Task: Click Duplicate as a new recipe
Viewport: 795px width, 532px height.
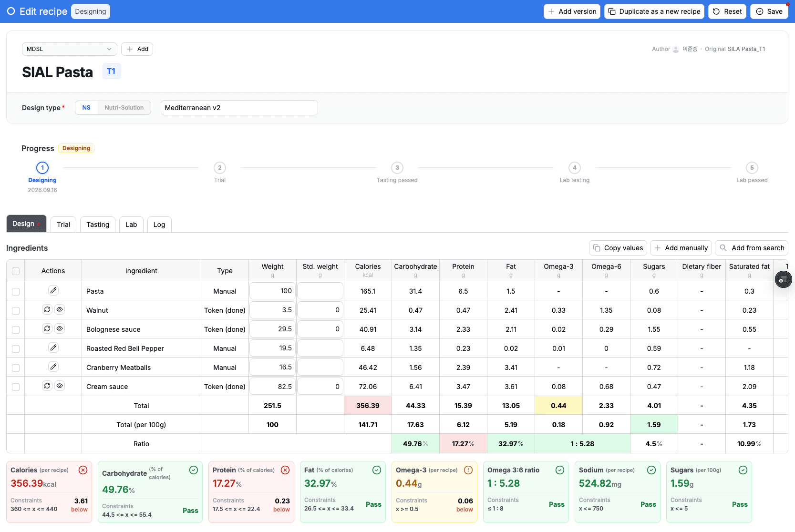Action: click(655, 11)
